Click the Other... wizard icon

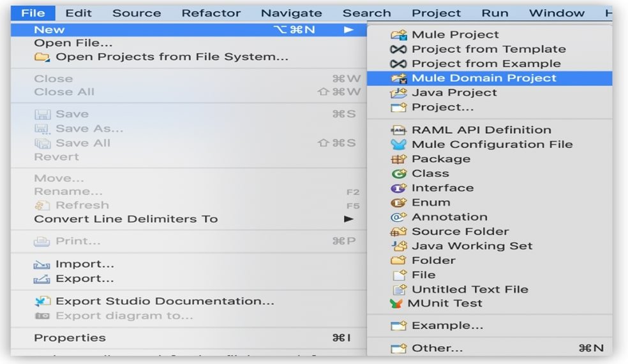[x=398, y=349]
